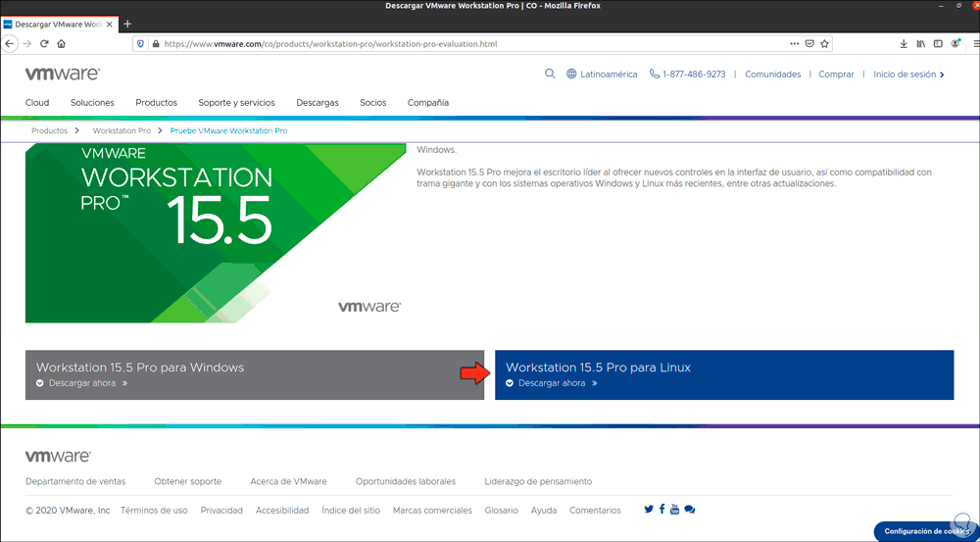Image resolution: width=980 pixels, height=542 pixels.
Task: Click the tracking protection shield icon
Action: [140, 44]
